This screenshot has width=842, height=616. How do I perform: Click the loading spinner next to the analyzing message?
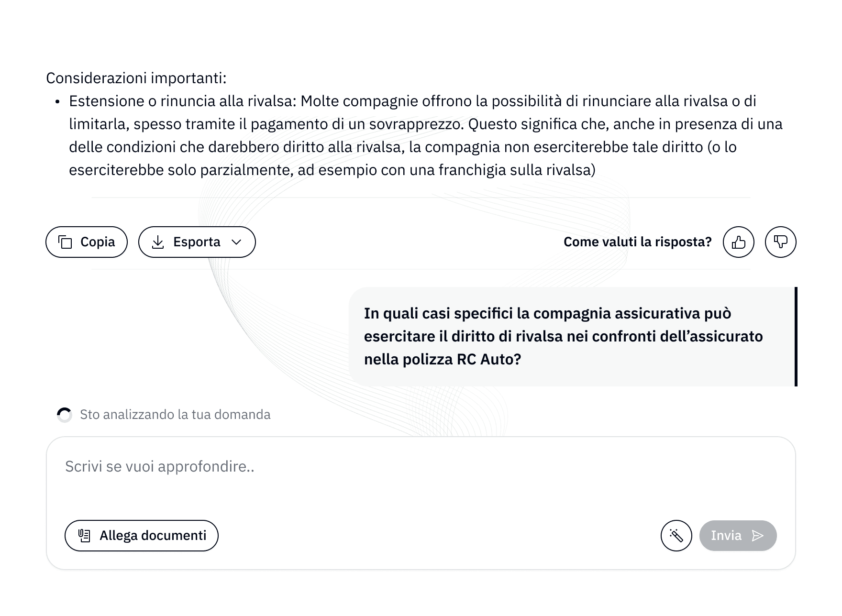tap(64, 414)
